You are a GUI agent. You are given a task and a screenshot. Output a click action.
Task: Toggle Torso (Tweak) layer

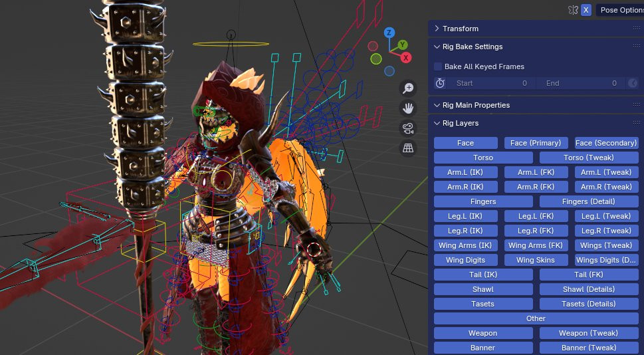(589, 158)
